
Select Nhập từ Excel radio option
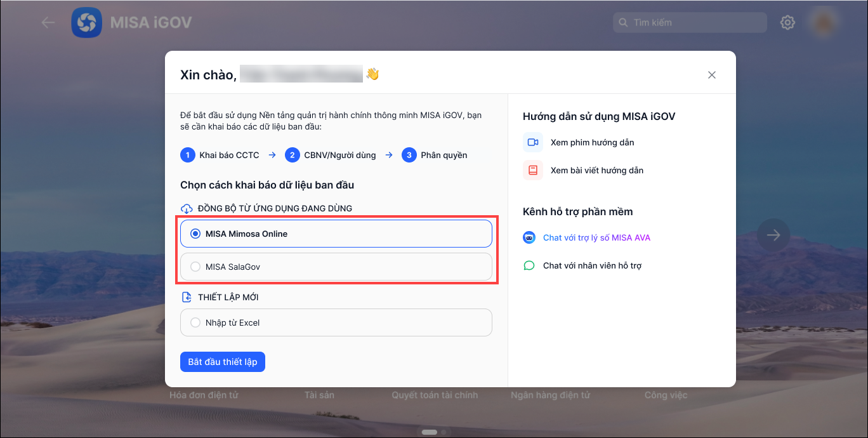click(x=336, y=322)
